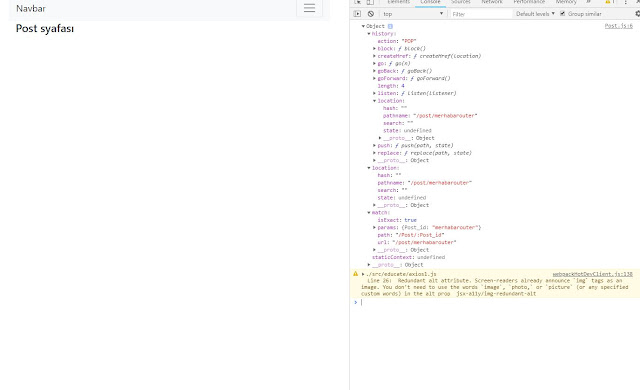Show more DevTools tabs chevron
The height and width of the screenshot is (390, 640).
click(x=588, y=2)
